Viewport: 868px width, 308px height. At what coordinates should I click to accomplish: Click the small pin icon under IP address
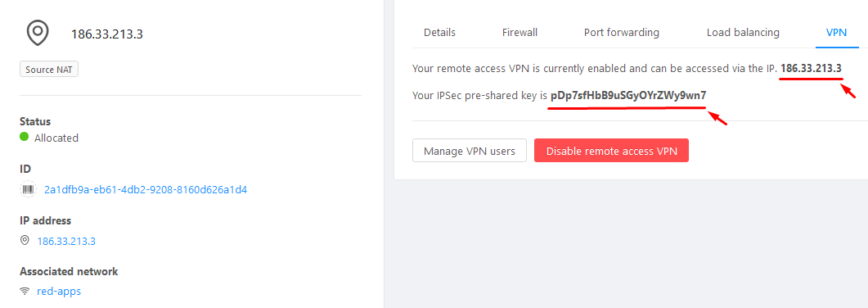(25, 240)
